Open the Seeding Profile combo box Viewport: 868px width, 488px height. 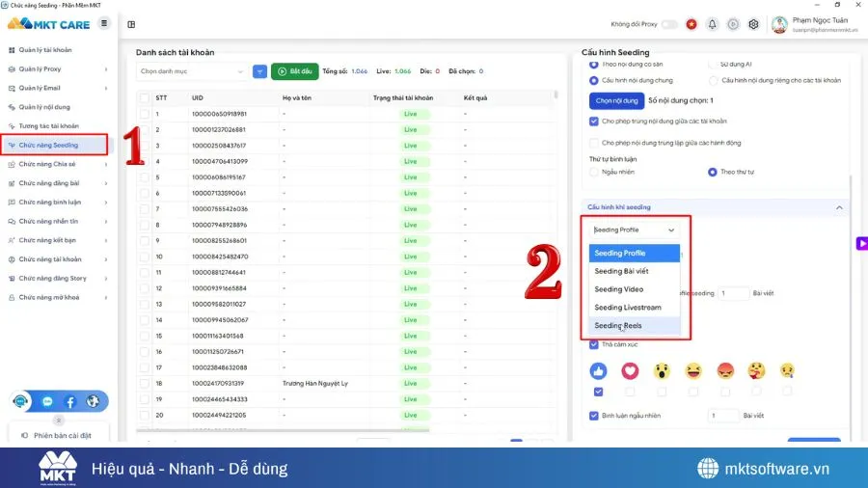tap(634, 230)
